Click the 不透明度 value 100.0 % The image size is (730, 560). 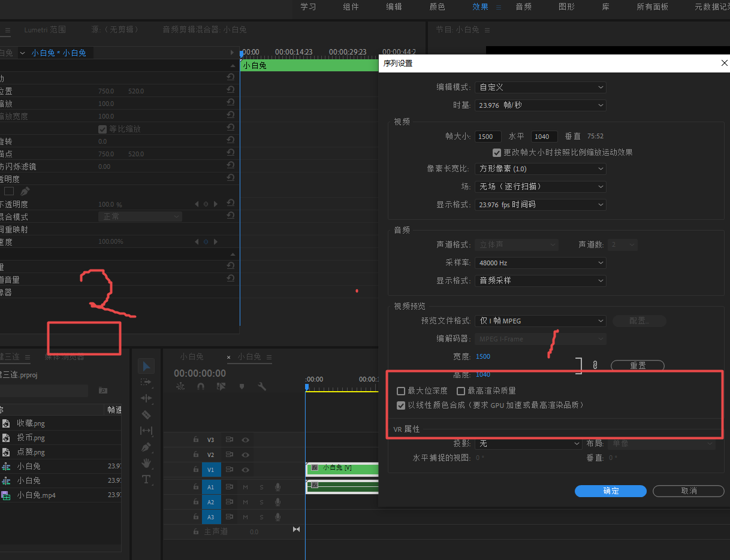(110, 204)
